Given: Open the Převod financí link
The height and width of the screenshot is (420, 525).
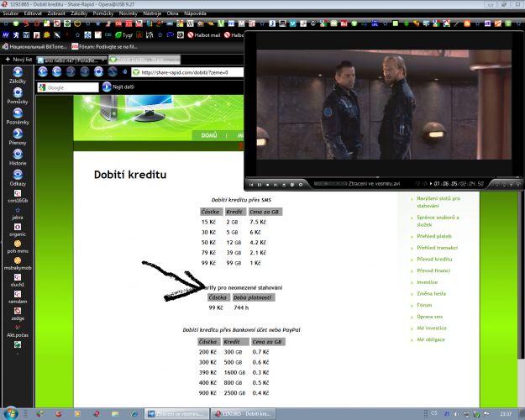Looking at the screenshot, I should (433, 270).
